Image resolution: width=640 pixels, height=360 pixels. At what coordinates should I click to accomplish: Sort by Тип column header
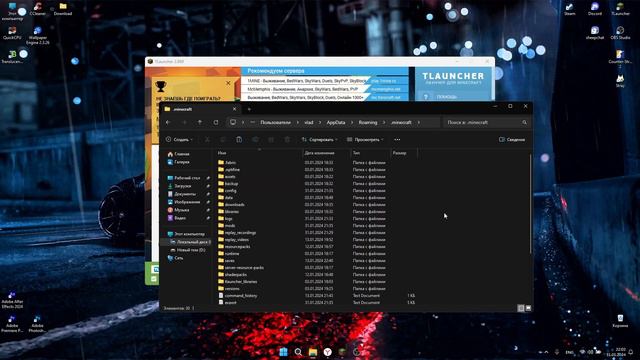(x=370, y=153)
